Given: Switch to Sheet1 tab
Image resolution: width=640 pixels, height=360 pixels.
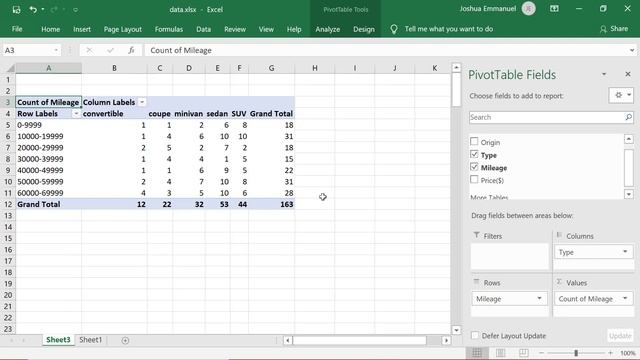Looking at the screenshot, I should pos(90,340).
